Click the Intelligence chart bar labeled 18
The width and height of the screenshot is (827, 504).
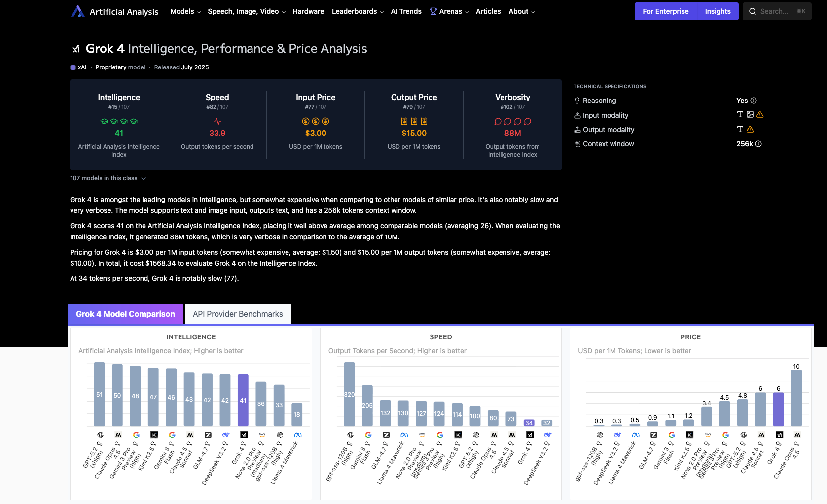click(x=297, y=415)
